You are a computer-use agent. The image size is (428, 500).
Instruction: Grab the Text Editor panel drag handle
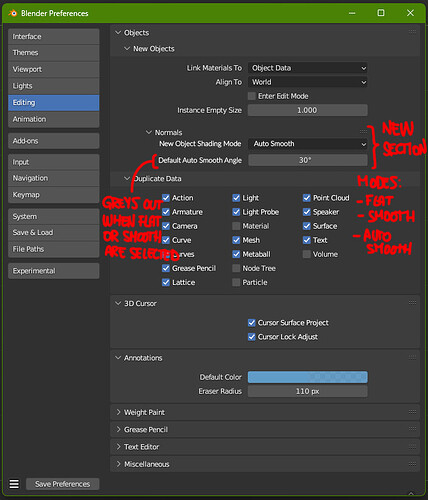412,447
